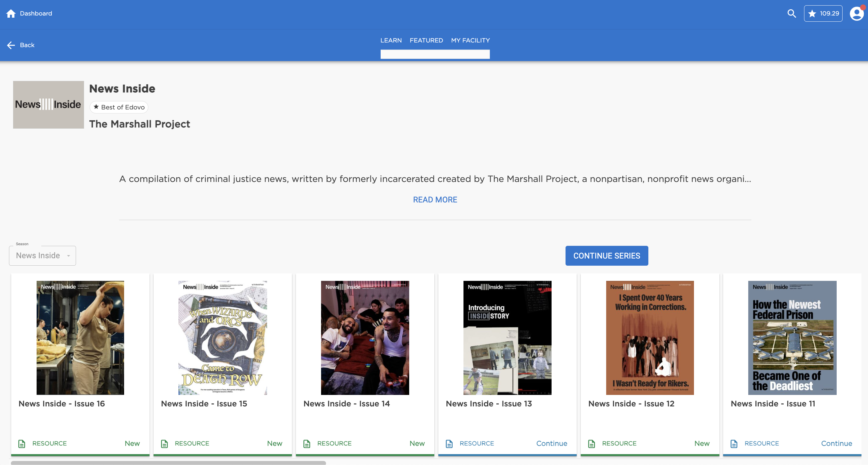
Task: Click Continue on the Issue 13 card
Action: pyautogui.click(x=552, y=443)
